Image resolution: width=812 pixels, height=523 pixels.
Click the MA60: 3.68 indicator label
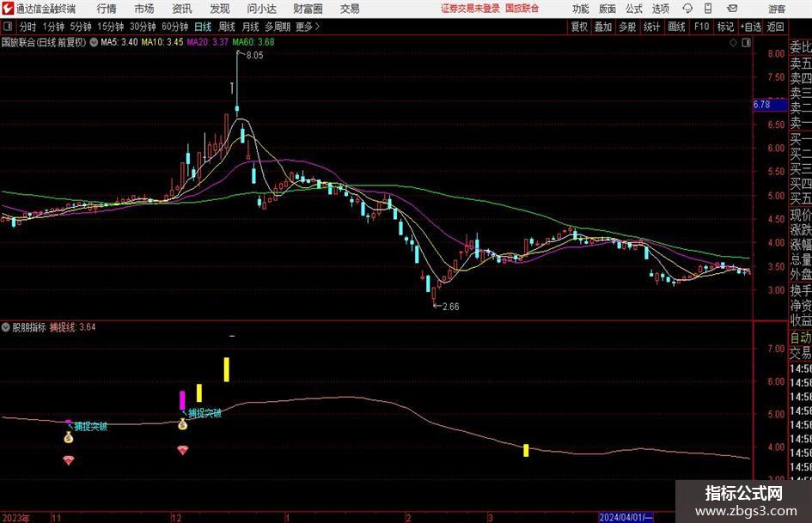253,42
